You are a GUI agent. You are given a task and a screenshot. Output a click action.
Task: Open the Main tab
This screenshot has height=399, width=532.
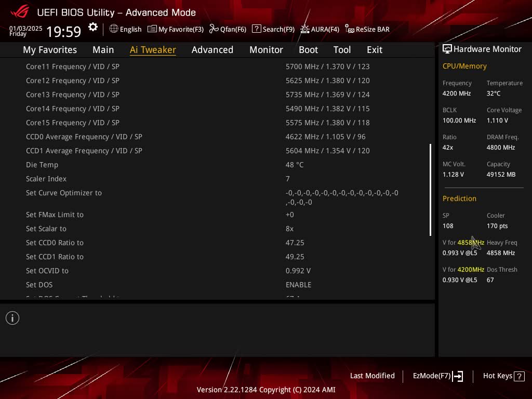103,50
